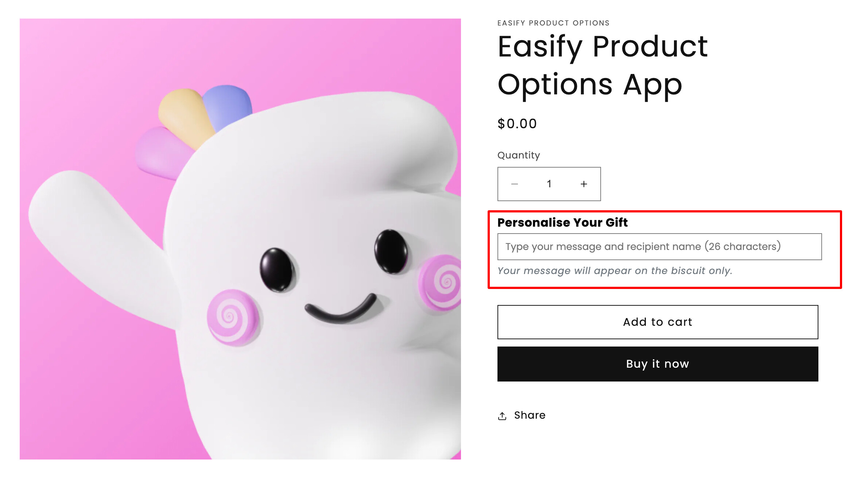Click the minus icon to decrease quantity
Viewport: 868px width, 481px height.
coord(515,184)
